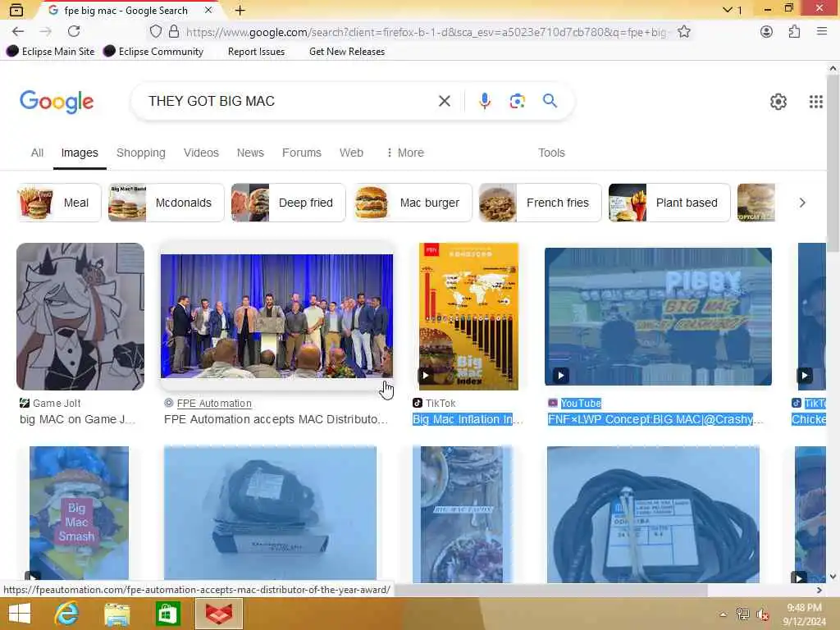Filter images by Meal chip

point(59,203)
